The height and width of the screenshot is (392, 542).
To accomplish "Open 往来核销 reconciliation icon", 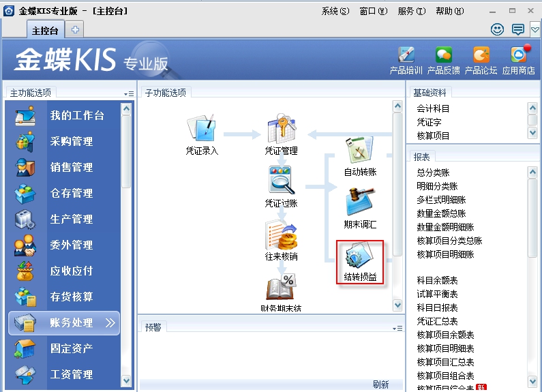I will coord(281,240).
